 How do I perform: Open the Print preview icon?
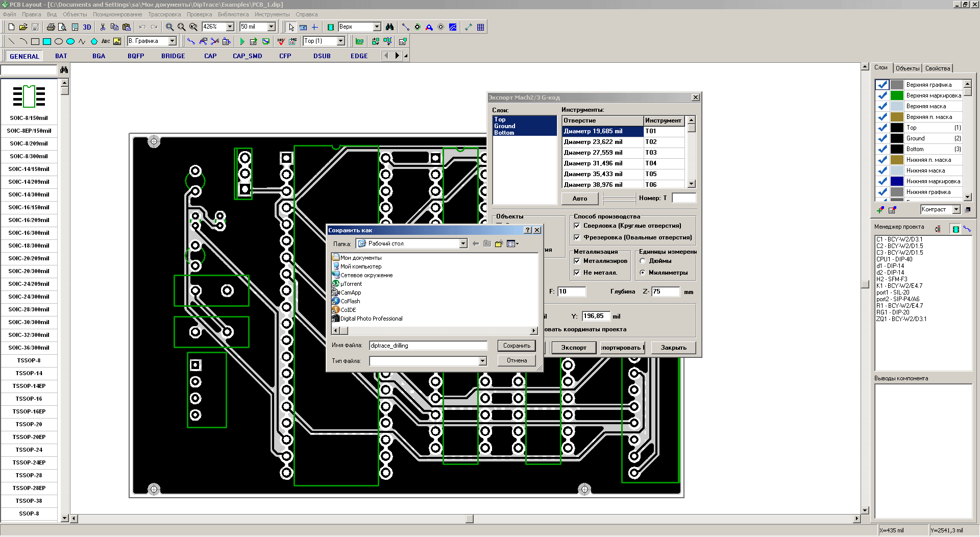[62, 27]
